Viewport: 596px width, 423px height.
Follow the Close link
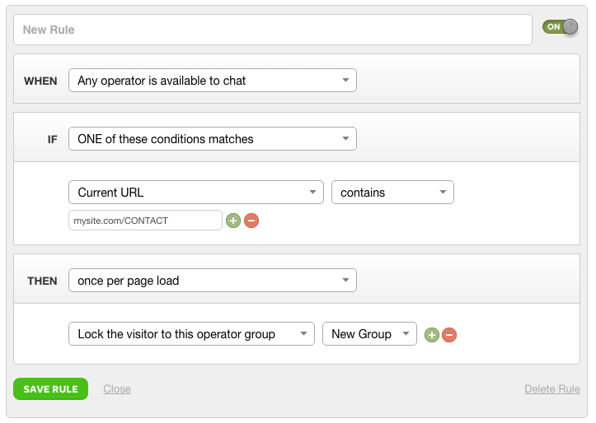point(117,389)
